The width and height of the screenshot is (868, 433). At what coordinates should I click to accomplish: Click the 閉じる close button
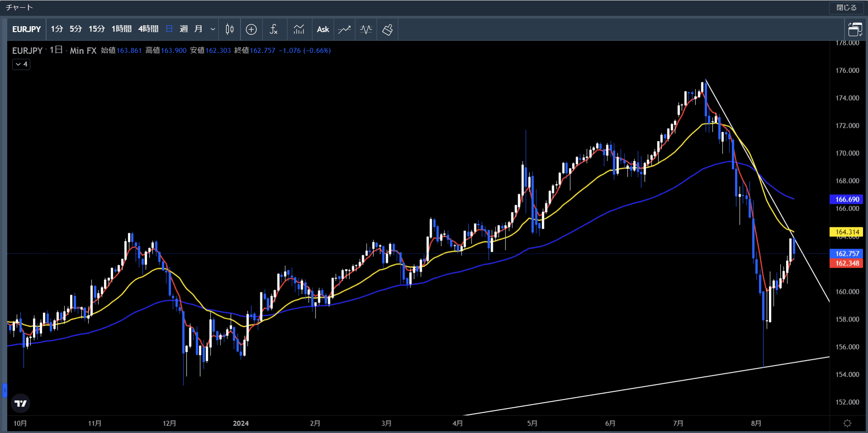tap(846, 8)
